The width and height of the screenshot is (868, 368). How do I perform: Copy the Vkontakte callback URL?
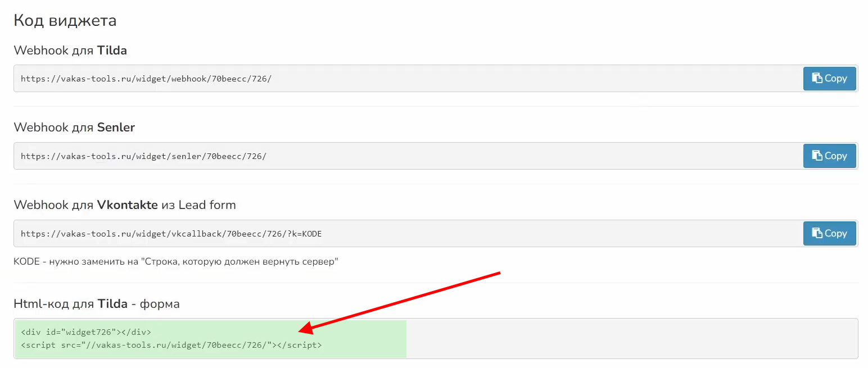pyautogui.click(x=829, y=234)
